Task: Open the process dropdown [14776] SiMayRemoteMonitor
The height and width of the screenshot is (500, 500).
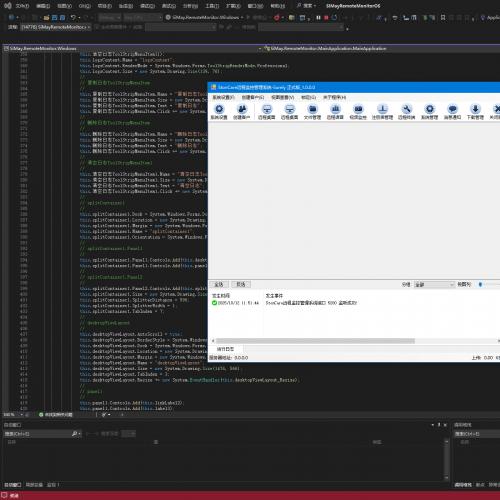Action: tap(56, 27)
